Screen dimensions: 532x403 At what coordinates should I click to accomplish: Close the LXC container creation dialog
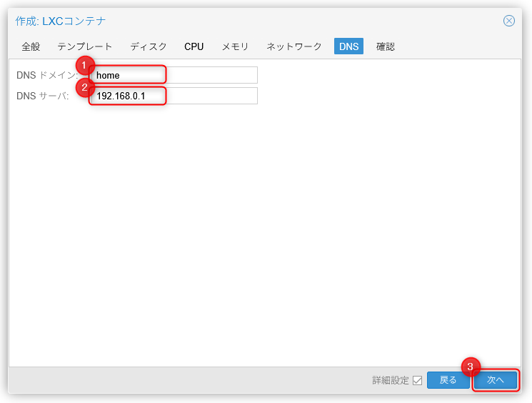click(x=509, y=21)
